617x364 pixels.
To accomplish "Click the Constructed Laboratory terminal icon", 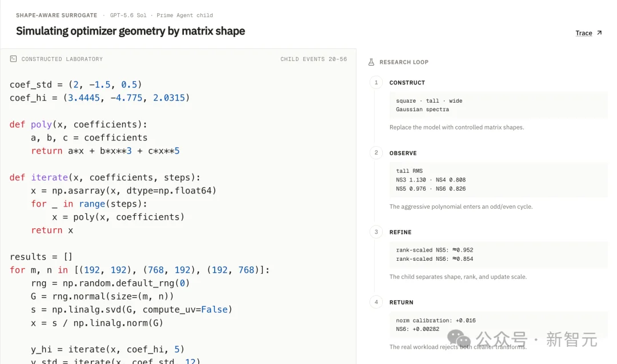I will coord(13,59).
